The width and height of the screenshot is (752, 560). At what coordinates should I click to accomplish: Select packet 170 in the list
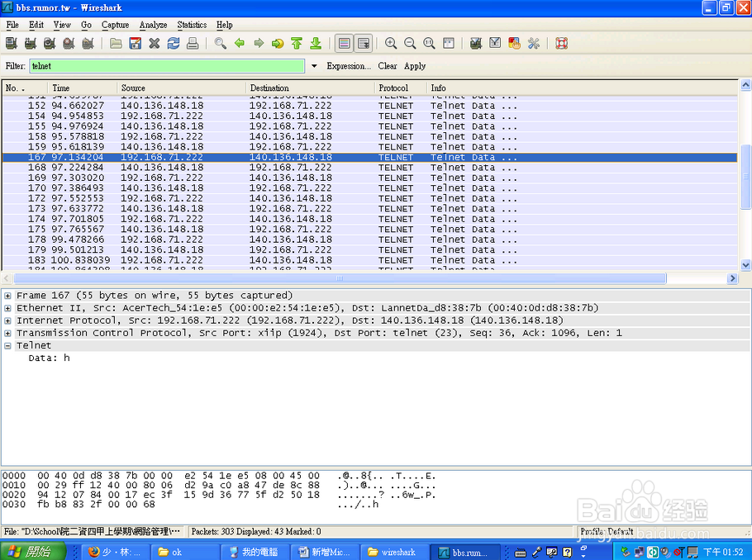[369, 188]
